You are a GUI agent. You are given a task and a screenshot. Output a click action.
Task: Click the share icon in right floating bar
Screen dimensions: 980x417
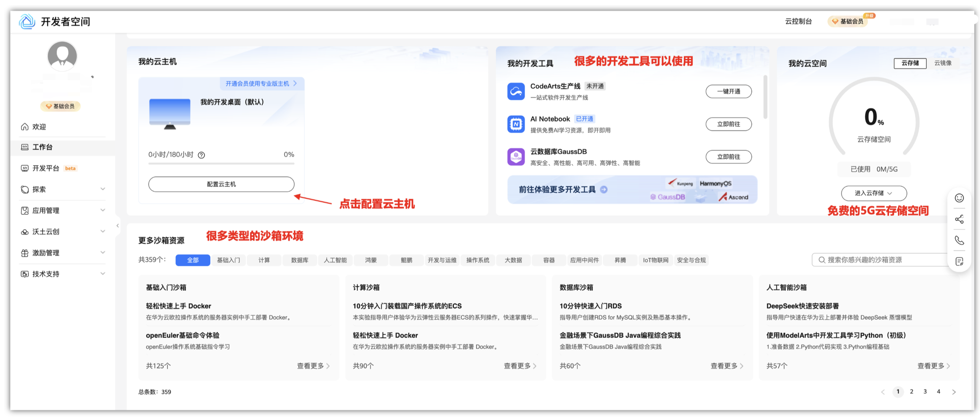click(959, 219)
